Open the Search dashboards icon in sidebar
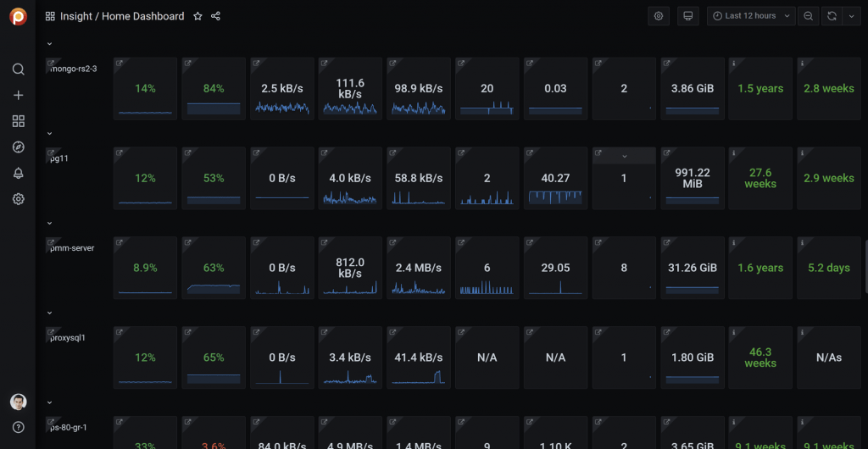The image size is (868, 449). coord(19,69)
